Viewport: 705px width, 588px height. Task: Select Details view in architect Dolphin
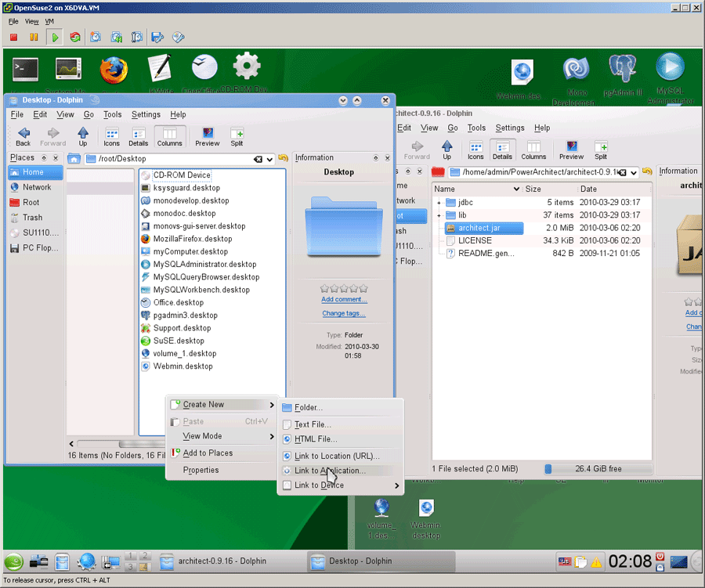[x=502, y=150]
